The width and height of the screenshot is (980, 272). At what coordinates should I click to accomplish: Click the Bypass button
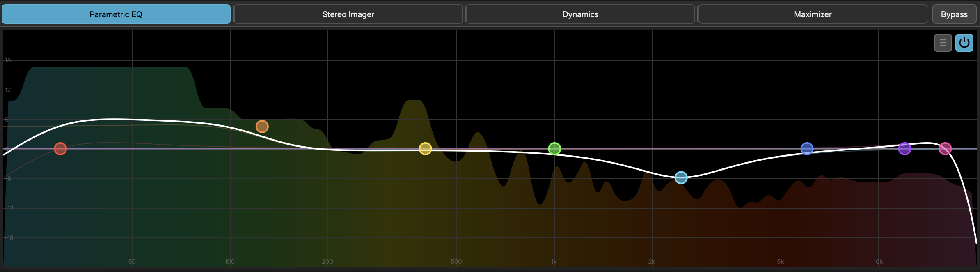[x=954, y=14]
